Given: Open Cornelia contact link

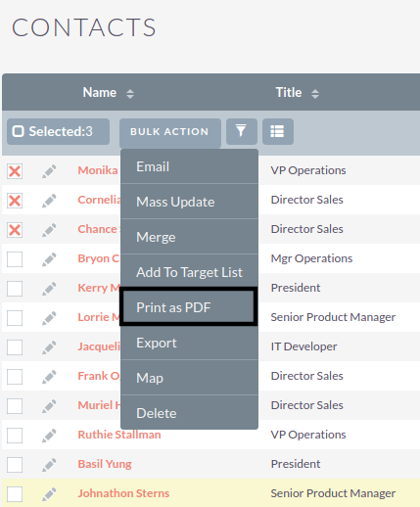Looking at the screenshot, I should click(x=99, y=200).
